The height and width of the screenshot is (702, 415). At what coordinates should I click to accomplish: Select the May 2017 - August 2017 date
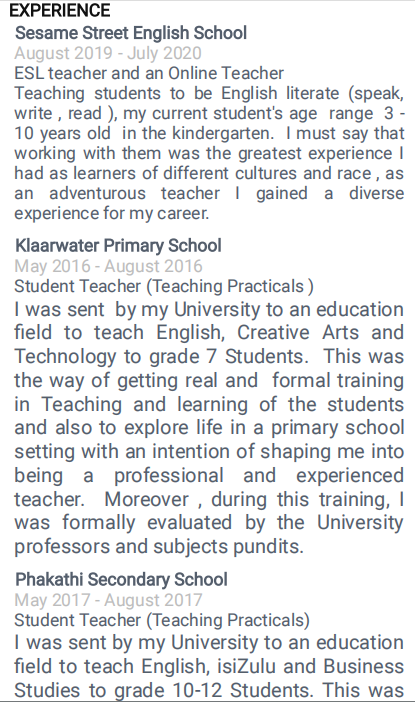[108, 600]
